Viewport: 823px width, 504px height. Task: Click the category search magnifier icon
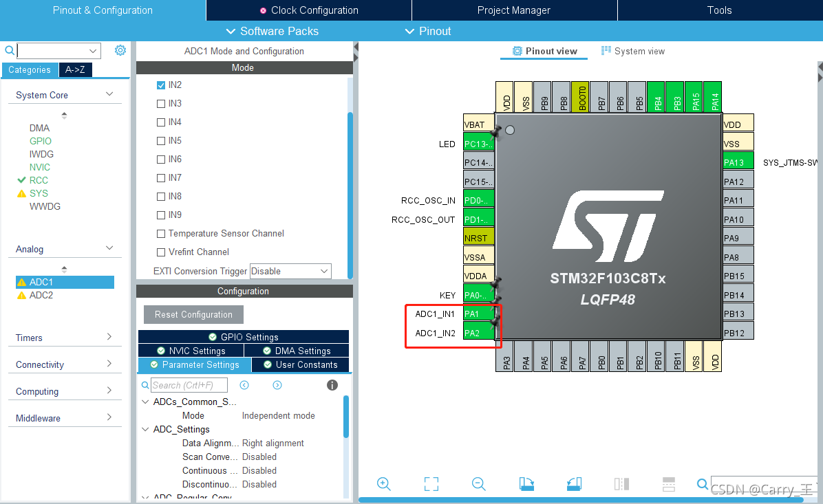click(x=10, y=50)
